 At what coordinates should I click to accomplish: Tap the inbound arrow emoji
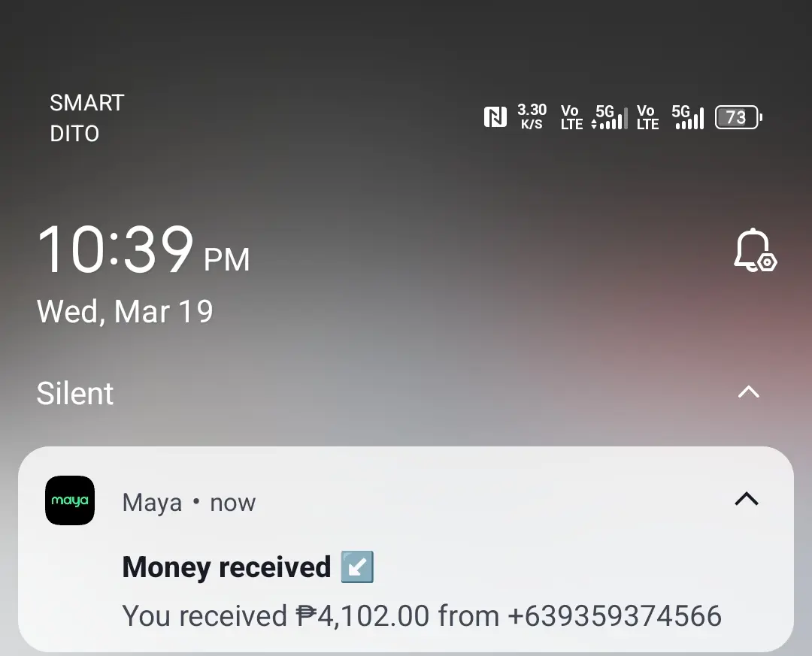pos(357,567)
